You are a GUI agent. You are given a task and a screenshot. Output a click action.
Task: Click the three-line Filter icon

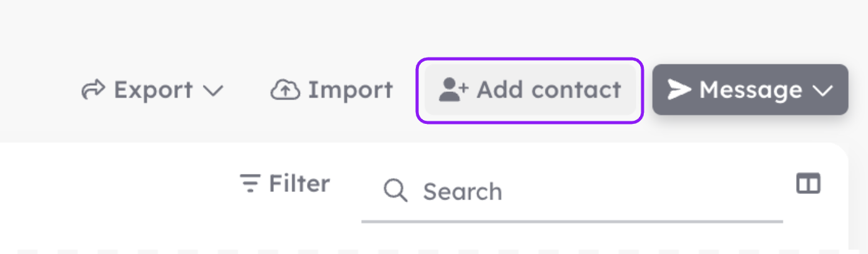pyautogui.click(x=251, y=183)
